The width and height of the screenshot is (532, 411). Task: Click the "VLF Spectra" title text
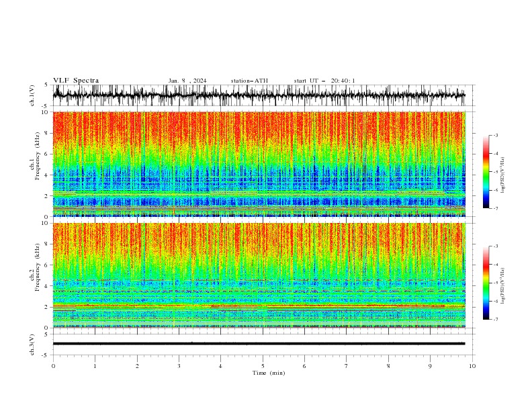(x=76, y=81)
